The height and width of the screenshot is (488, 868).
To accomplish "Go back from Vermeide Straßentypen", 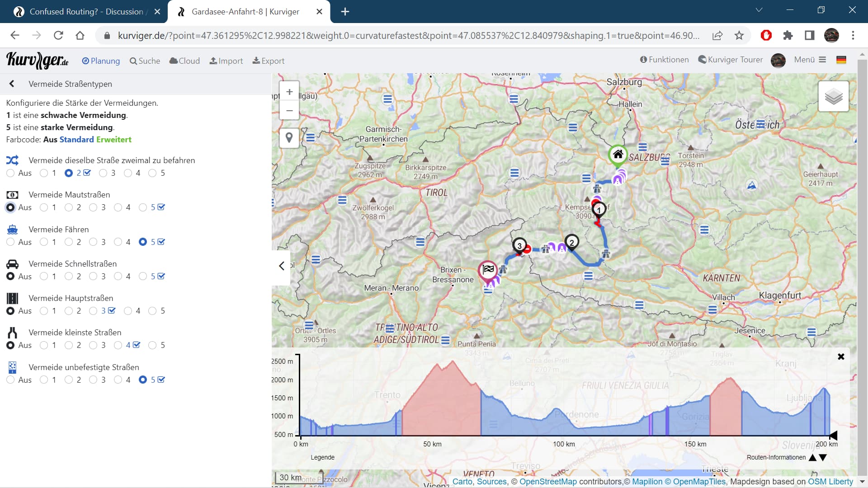I will tap(12, 84).
